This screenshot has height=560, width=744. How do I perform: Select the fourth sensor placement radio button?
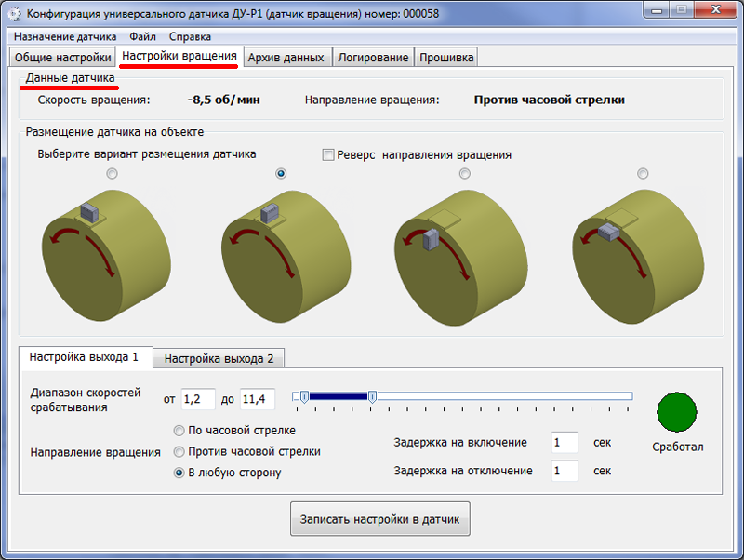[x=643, y=174]
